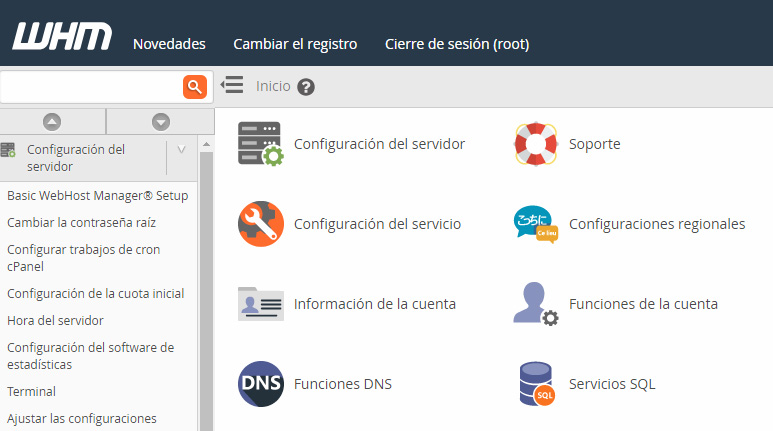Viewport: 773px width, 431px height.
Task: Collapse the sidebar with the menu toggle icon
Action: coord(232,86)
